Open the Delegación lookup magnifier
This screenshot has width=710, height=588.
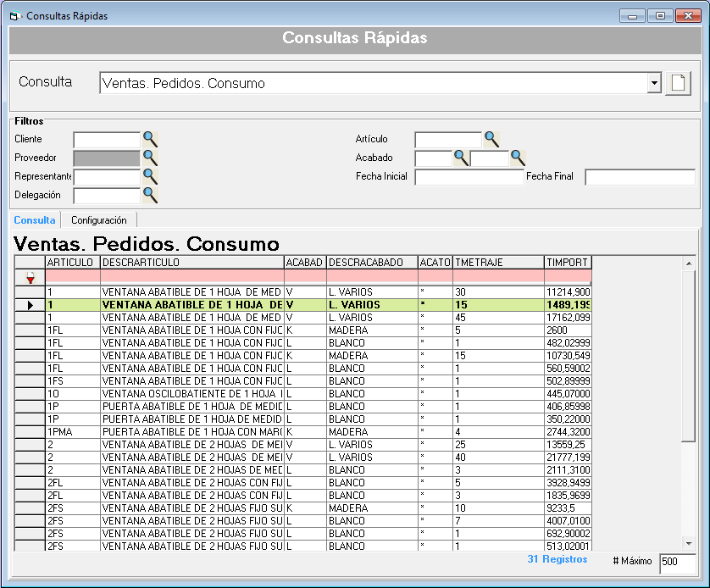coord(150,195)
